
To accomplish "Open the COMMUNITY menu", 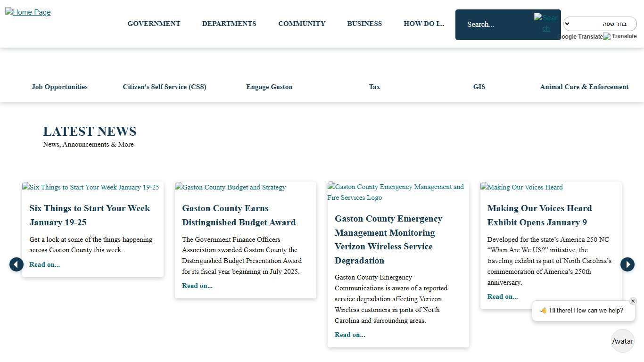I will [x=302, y=24].
